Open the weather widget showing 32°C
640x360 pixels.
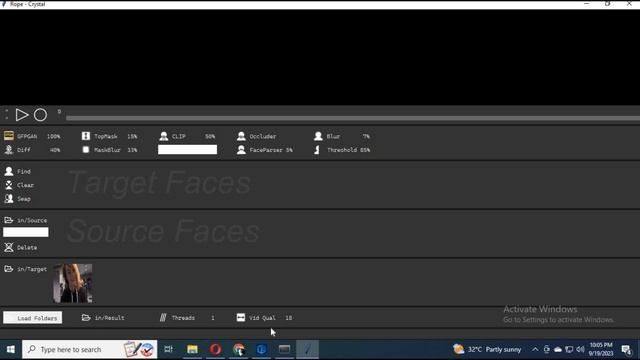(x=487, y=349)
